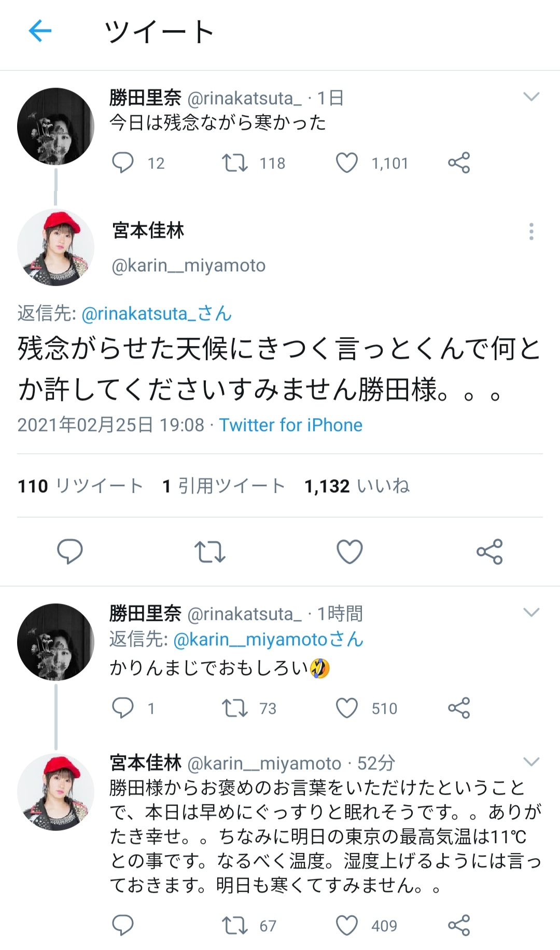Viewport: 560px width, 950px height.
Task: View the 1,132 いいね list
Action: pos(357,486)
